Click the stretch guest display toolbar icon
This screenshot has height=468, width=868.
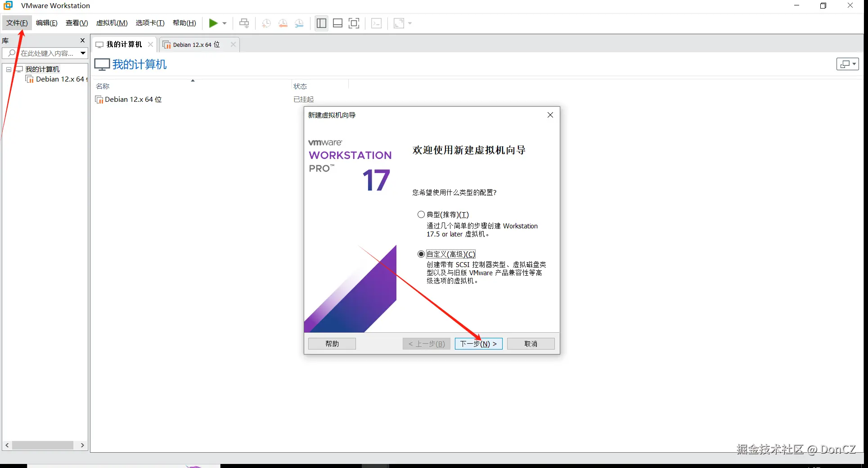(x=399, y=23)
